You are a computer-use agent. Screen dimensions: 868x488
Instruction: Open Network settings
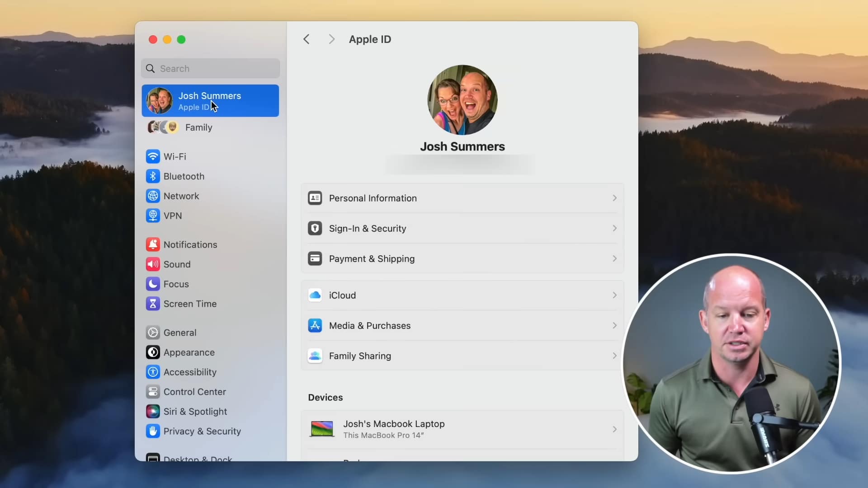tap(181, 196)
